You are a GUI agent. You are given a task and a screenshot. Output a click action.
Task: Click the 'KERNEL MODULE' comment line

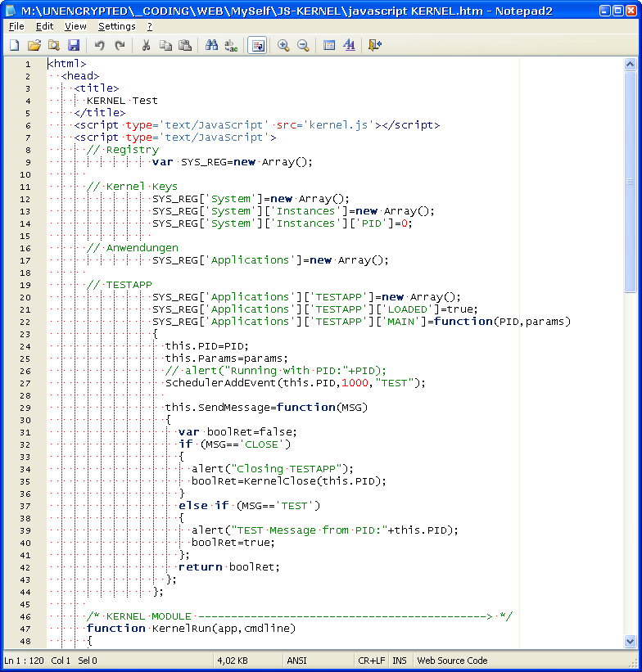300,616
